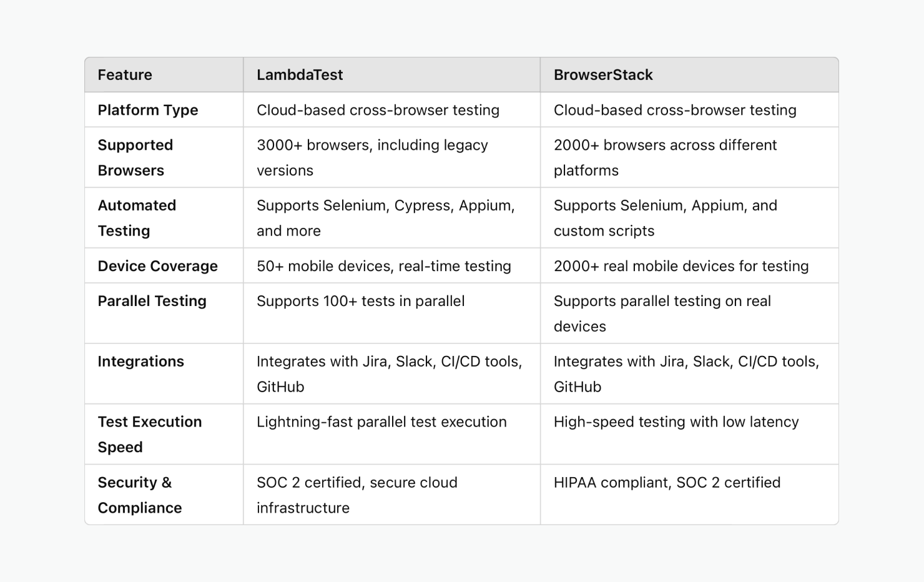The width and height of the screenshot is (924, 582).
Task: Click the Integrations row label
Action: [x=141, y=362]
